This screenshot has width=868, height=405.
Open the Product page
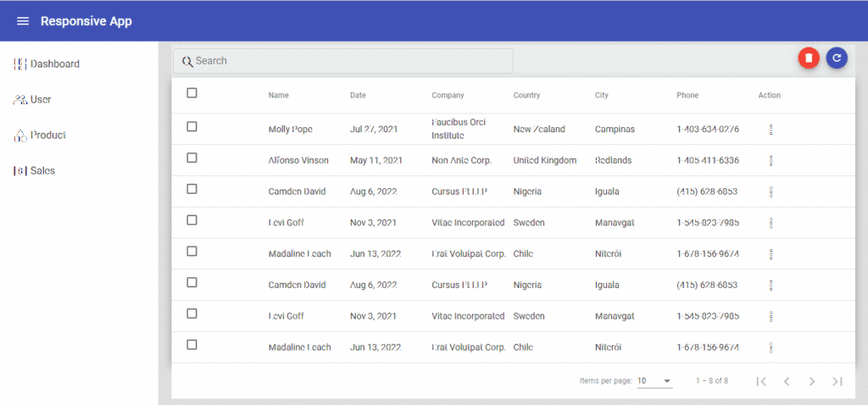[x=47, y=136]
